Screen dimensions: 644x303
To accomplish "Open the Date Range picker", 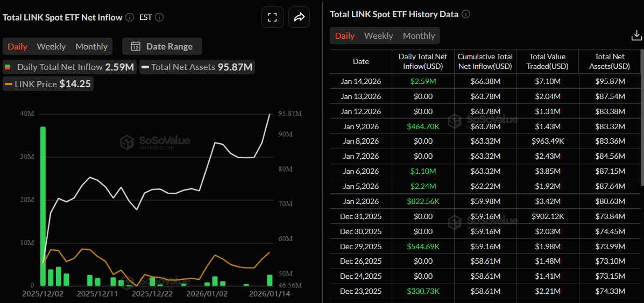I will coord(162,46).
